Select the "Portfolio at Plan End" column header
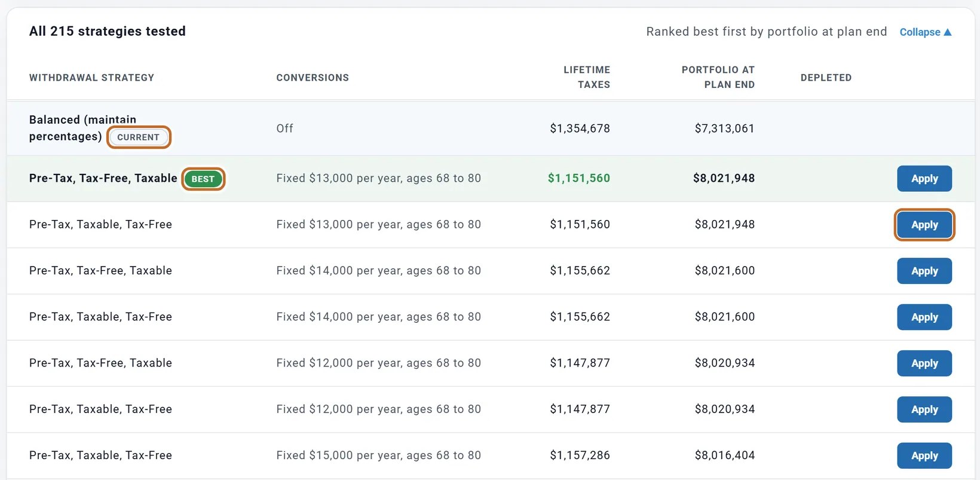 pos(718,77)
